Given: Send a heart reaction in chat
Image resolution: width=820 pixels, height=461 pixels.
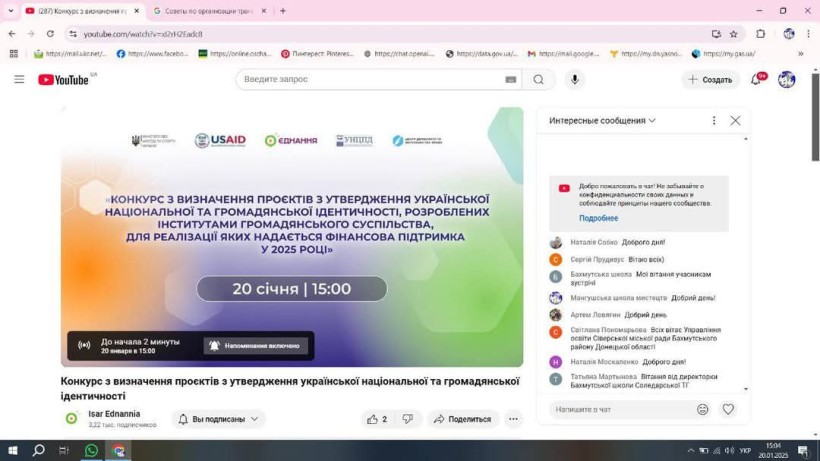Looking at the screenshot, I should [x=728, y=409].
